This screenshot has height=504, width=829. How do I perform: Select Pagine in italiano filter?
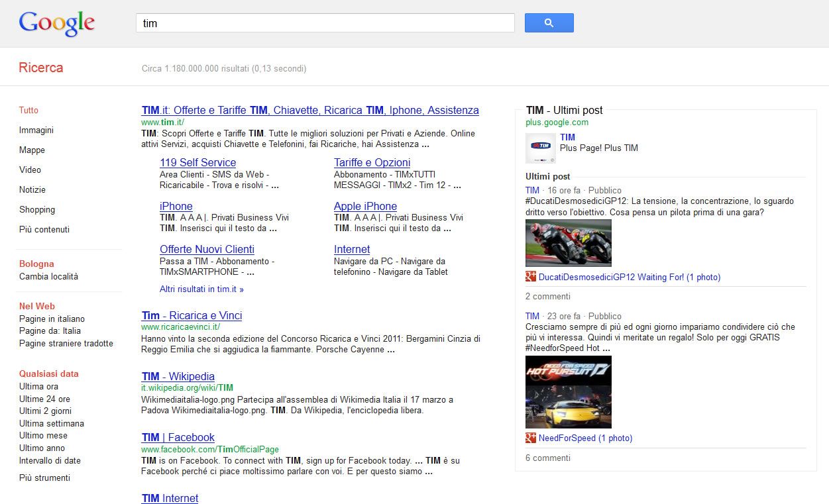click(52, 319)
